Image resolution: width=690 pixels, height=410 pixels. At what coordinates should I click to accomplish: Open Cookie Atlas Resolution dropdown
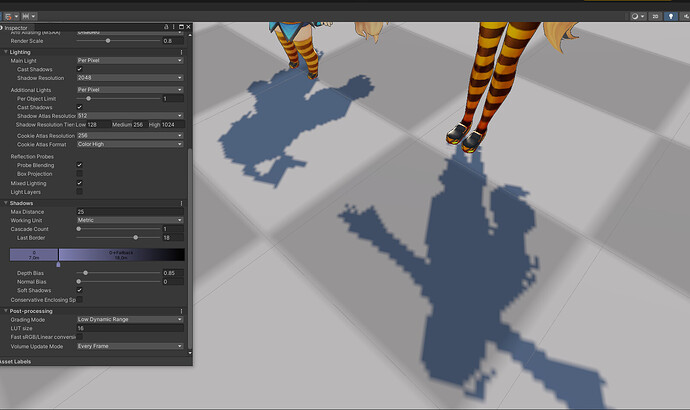tap(130, 135)
